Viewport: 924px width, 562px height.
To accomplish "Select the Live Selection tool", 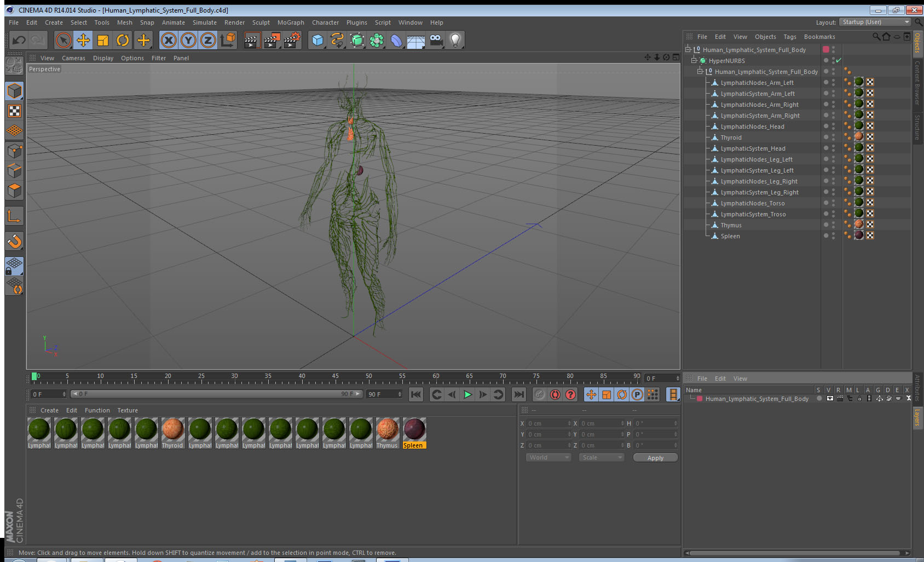I will pyautogui.click(x=63, y=40).
